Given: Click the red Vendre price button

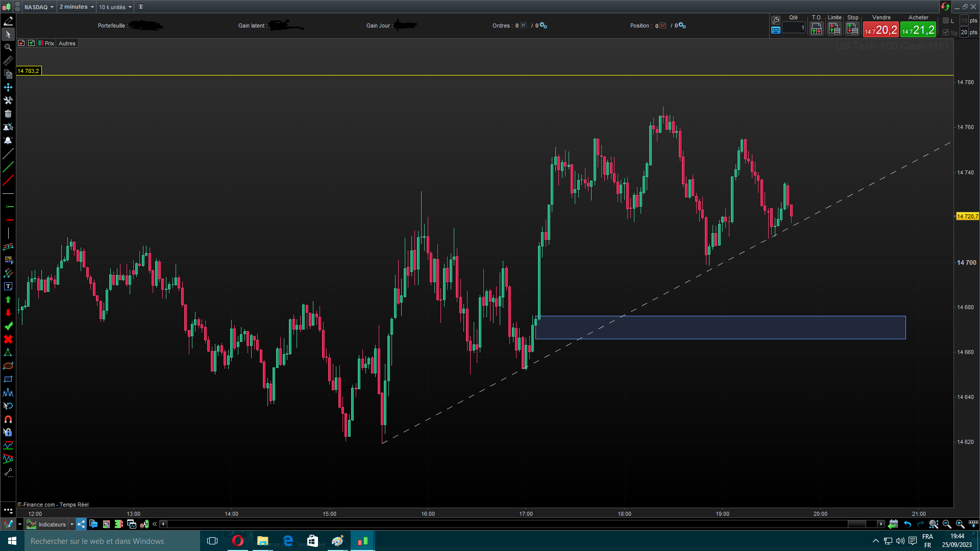Looking at the screenshot, I should point(881,30).
